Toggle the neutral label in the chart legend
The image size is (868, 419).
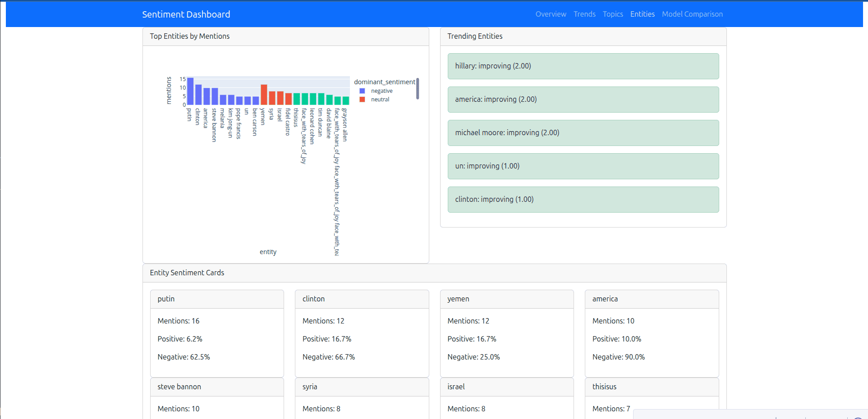pos(379,99)
